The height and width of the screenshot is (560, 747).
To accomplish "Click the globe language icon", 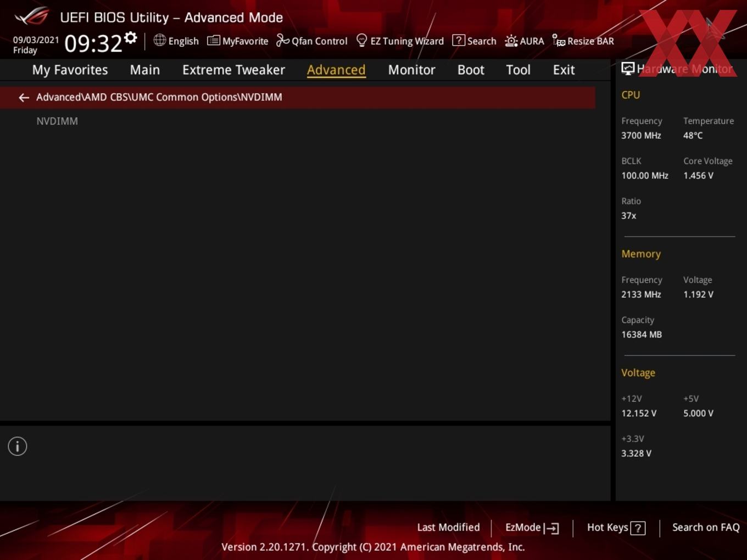I will 159,40.
